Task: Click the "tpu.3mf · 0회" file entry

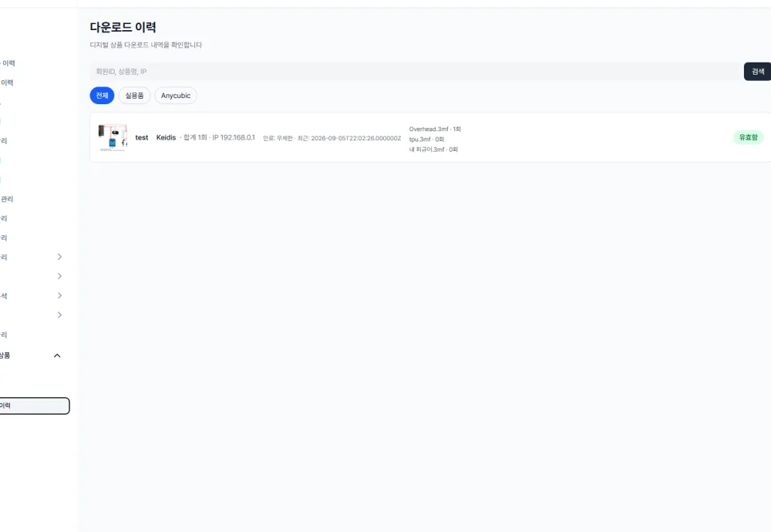Action: pos(426,139)
